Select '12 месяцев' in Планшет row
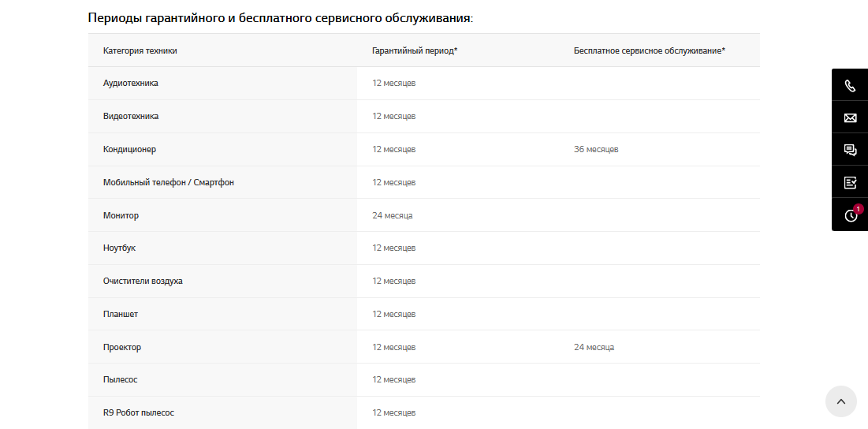Image resolution: width=868 pixels, height=429 pixels. click(x=393, y=314)
